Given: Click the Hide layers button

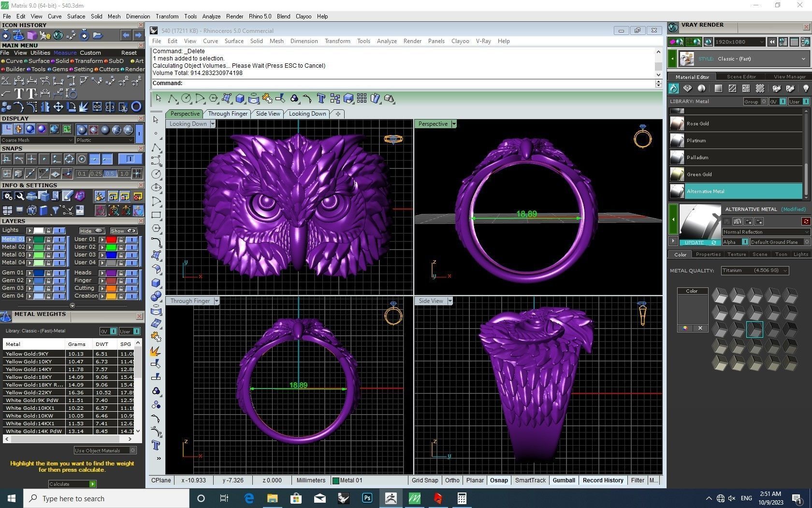Looking at the screenshot, I should pyautogui.click(x=91, y=231).
